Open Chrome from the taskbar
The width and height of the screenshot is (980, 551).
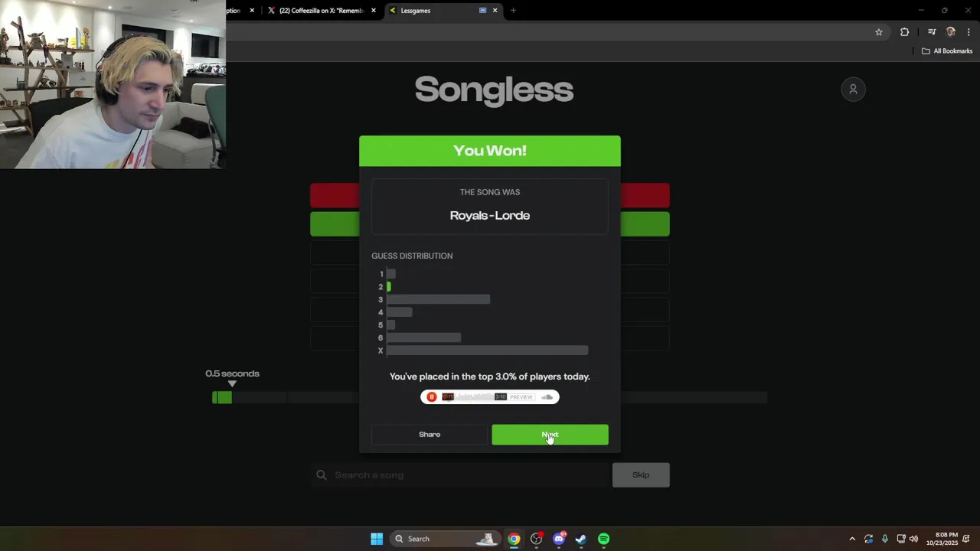tap(514, 539)
